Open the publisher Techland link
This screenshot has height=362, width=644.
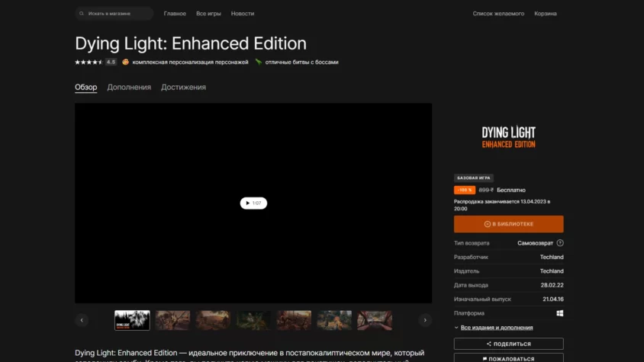tap(552, 271)
